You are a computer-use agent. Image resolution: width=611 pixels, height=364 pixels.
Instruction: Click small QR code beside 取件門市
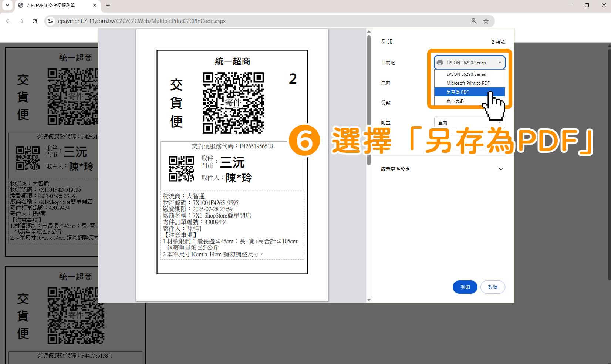click(181, 169)
